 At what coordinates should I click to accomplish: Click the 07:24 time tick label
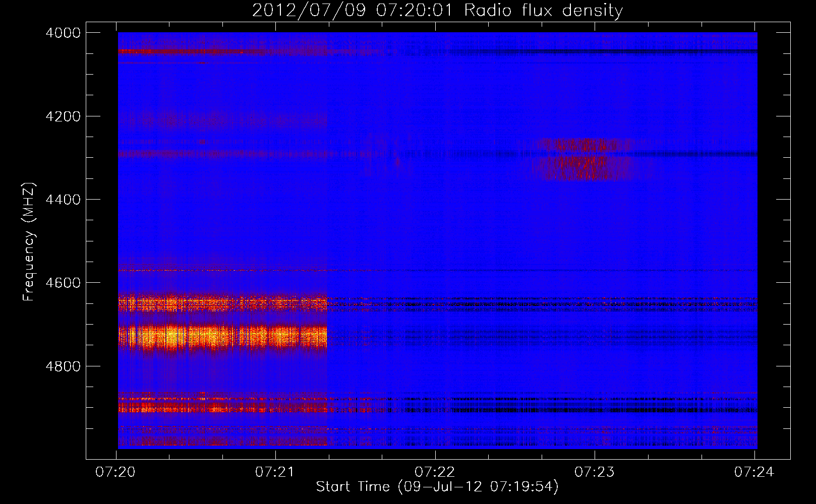[x=754, y=472]
